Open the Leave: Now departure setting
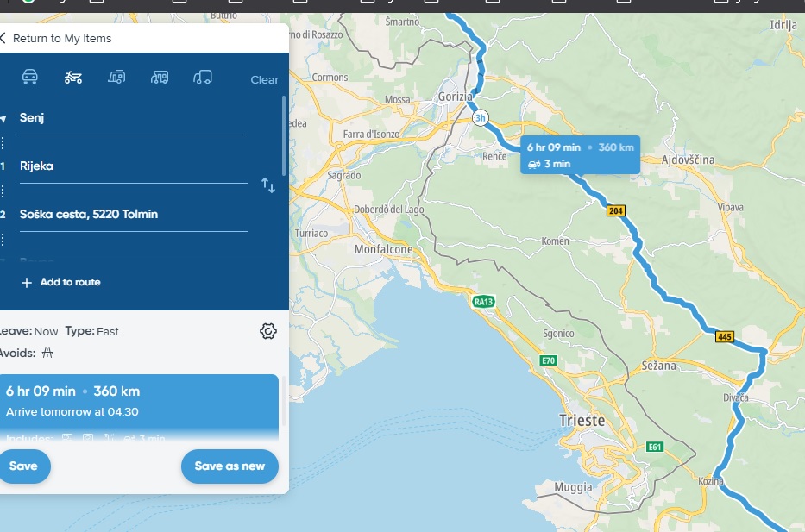Image resolution: width=805 pixels, height=532 pixels. pyautogui.click(x=28, y=331)
